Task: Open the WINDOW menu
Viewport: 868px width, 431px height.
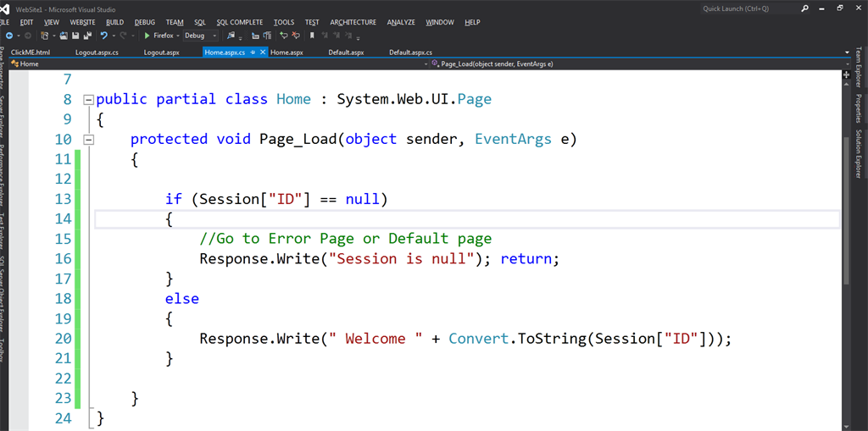Action: tap(440, 22)
